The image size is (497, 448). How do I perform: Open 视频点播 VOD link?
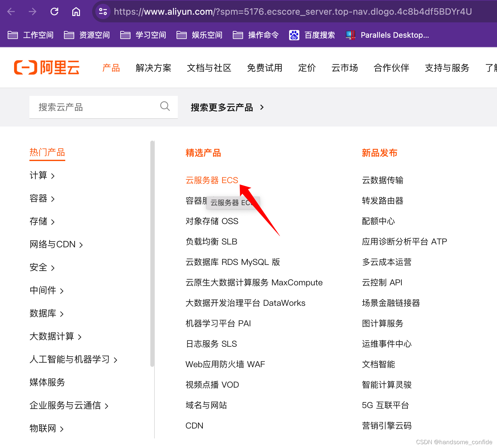click(x=212, y=385)
